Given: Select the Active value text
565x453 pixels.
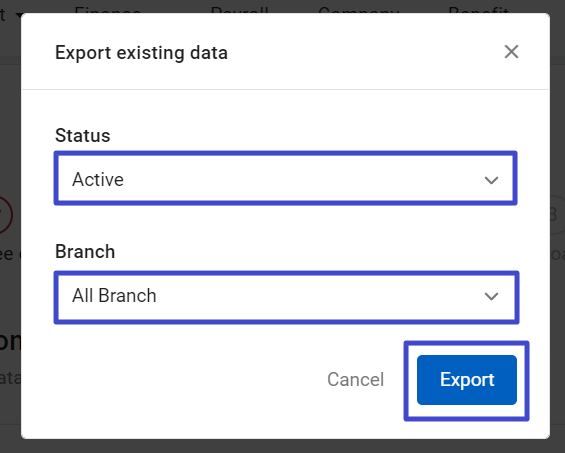Looking at the screenshot, I should click(98, 179).
